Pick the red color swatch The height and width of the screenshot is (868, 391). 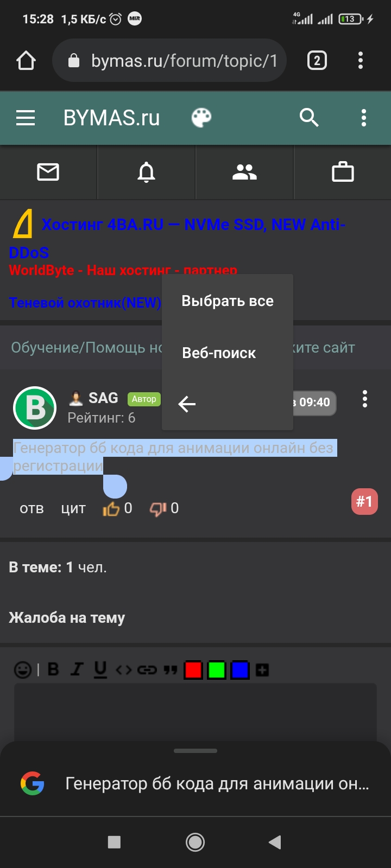[193, 670]
